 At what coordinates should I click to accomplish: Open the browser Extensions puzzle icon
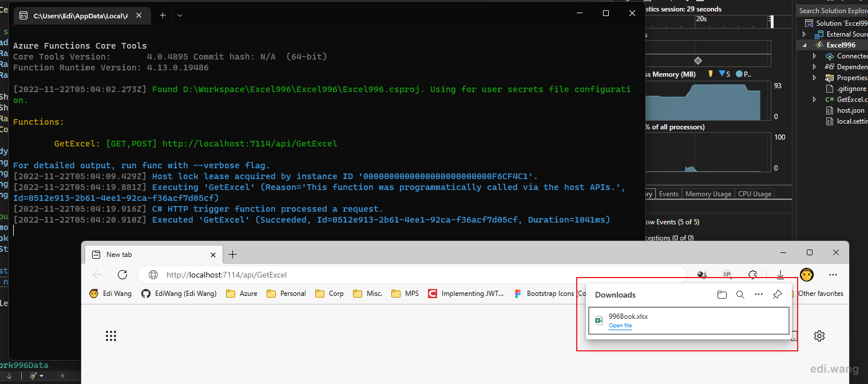tap(753, 275)
